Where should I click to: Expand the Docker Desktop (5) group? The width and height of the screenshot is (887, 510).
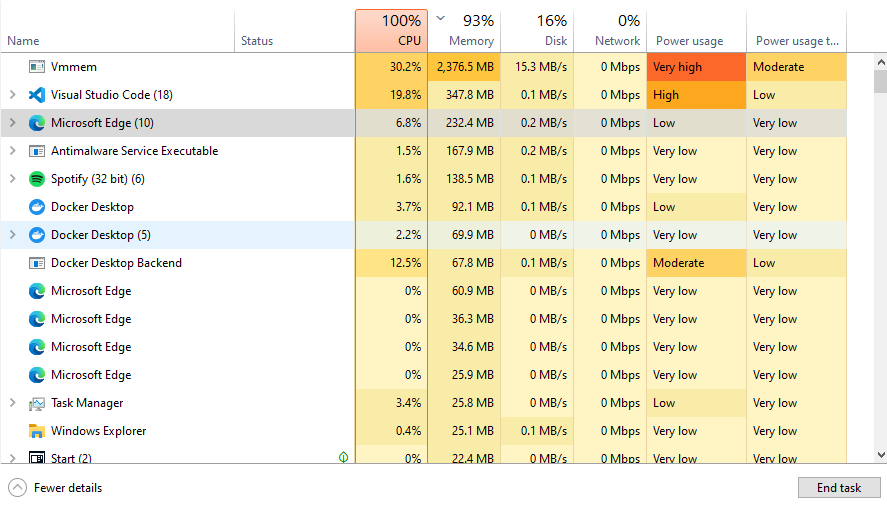click(x=12, y=235)
